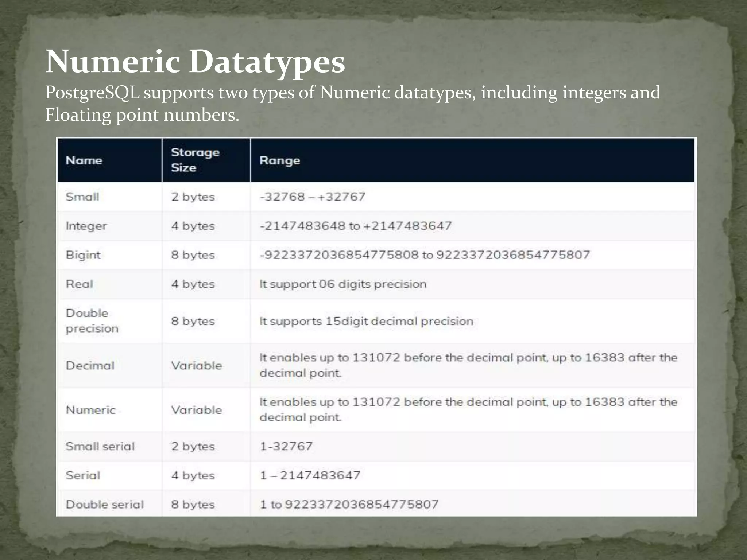Screen dimensions: 747x560
Task: Click the range '-2147483648 to +2147483647'
Action: click(356, 226)
